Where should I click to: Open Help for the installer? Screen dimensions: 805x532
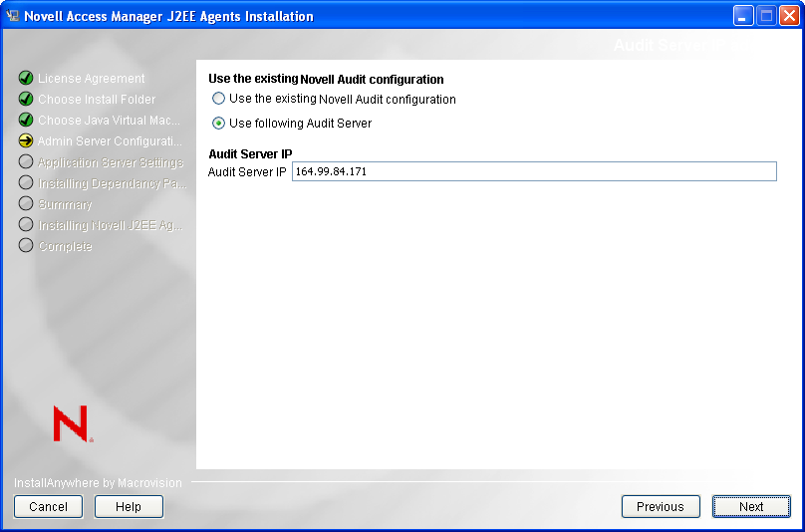coord(129,507)
